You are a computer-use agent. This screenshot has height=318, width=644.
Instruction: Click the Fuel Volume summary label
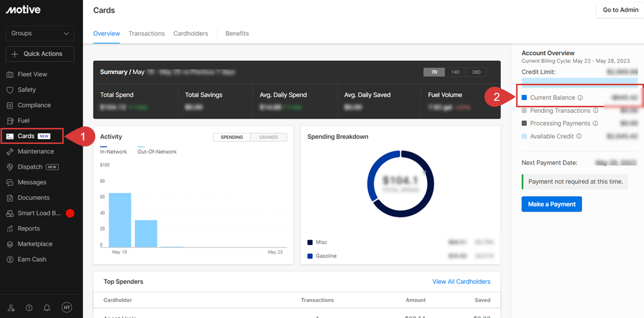click(445, 95)
